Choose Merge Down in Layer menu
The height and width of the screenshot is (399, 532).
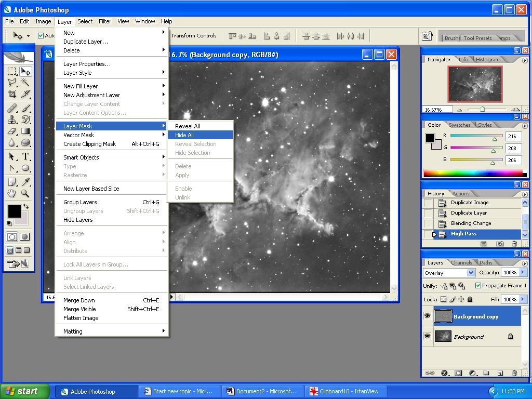tap(112, 300)
